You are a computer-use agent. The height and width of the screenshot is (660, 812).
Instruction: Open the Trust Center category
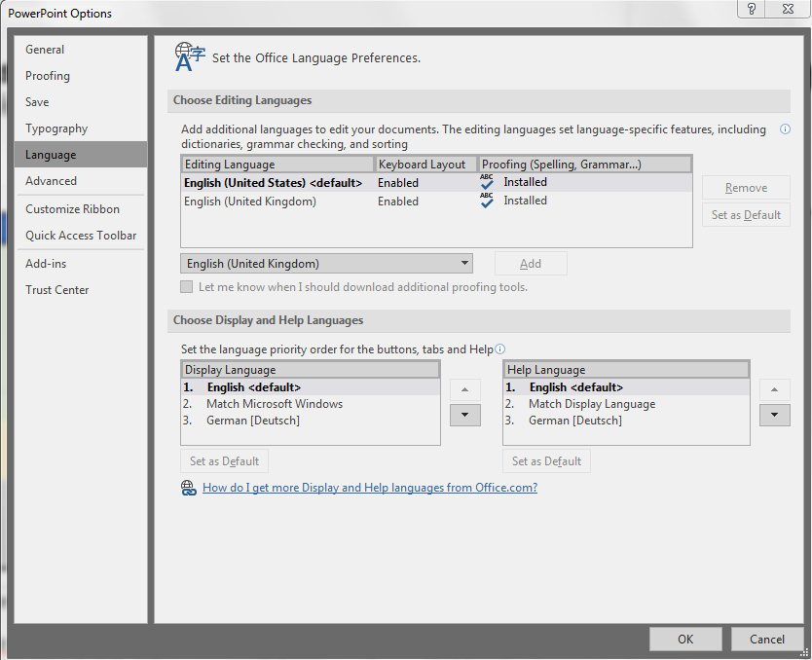[81, 290]
